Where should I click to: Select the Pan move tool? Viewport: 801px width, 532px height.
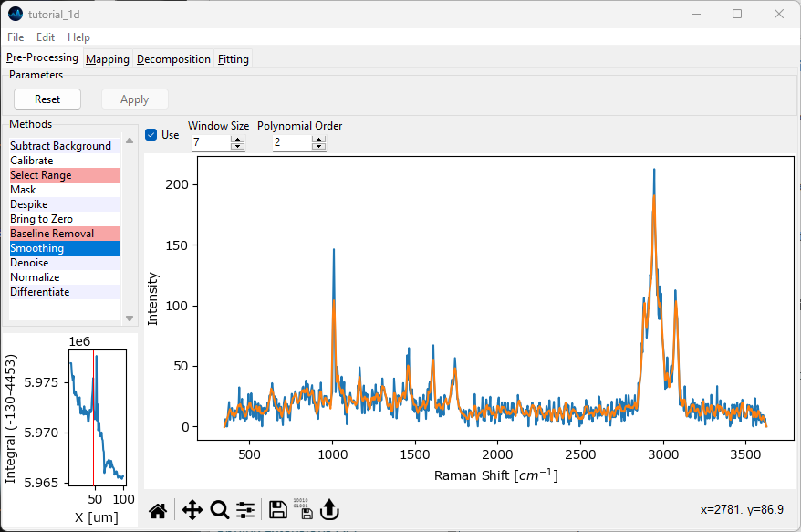pyautogui.click(x=192, y=510)
